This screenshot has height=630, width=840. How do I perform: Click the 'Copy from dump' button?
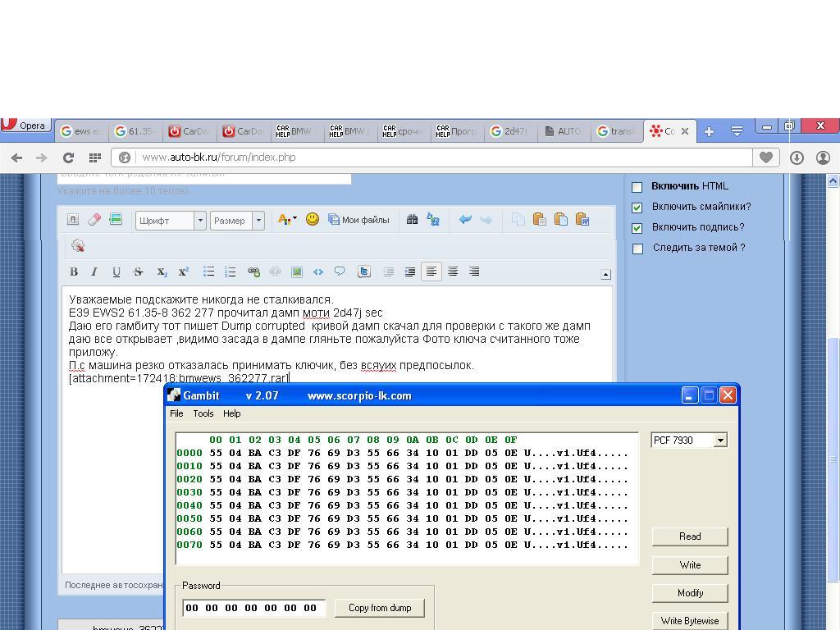(379, 608)
